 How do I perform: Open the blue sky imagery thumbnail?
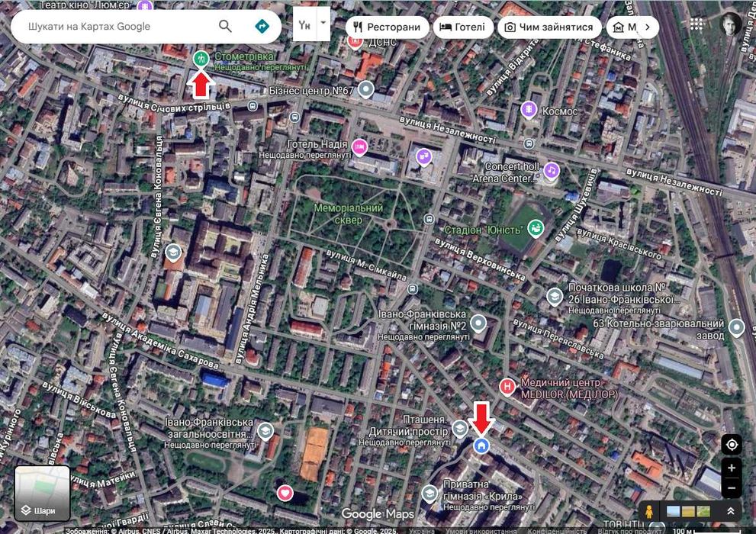[673, 511]
